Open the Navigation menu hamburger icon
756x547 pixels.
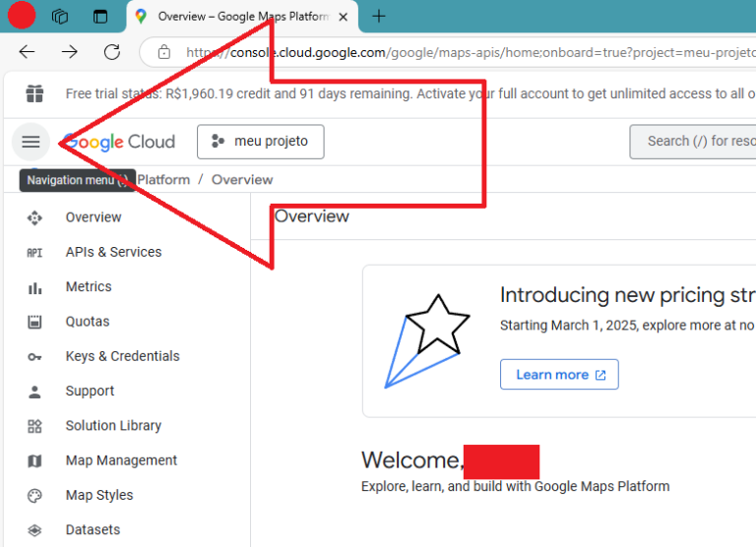(31, 142)
